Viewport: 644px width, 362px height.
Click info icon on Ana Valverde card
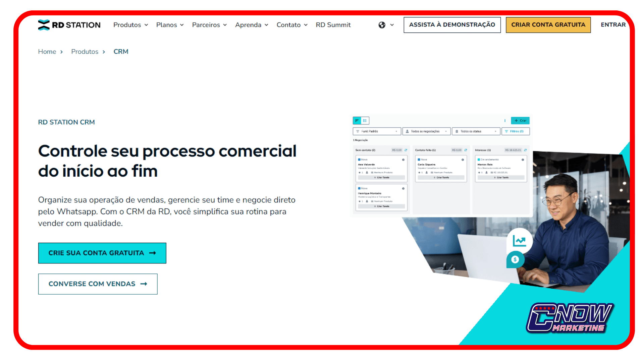coord(403,160)
